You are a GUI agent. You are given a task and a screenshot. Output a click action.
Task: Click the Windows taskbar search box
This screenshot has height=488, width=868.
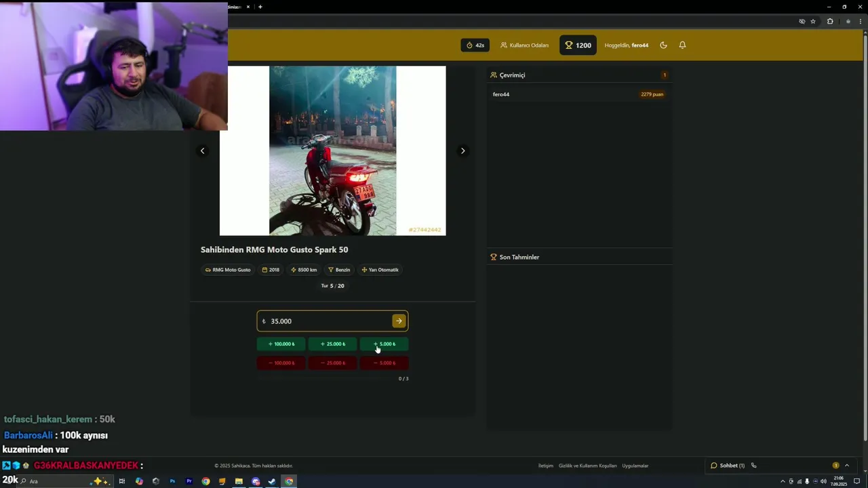[64, 481]
